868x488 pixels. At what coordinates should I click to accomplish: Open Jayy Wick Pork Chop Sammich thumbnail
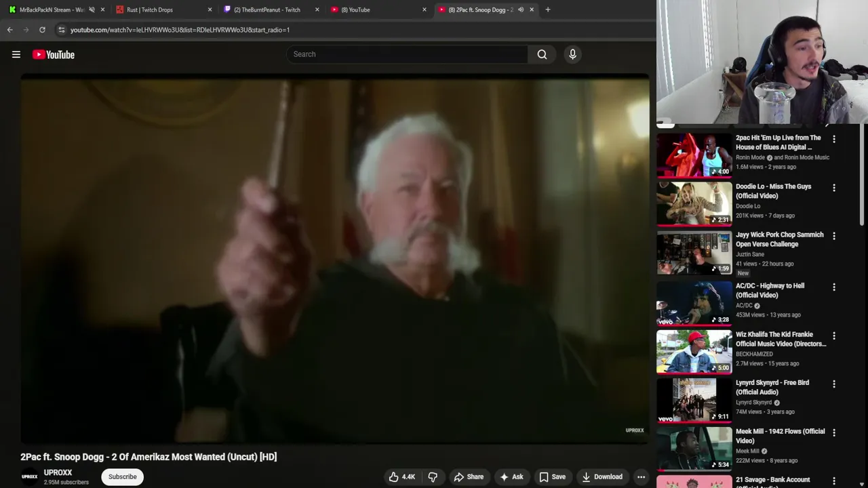[x=694, y=252]
